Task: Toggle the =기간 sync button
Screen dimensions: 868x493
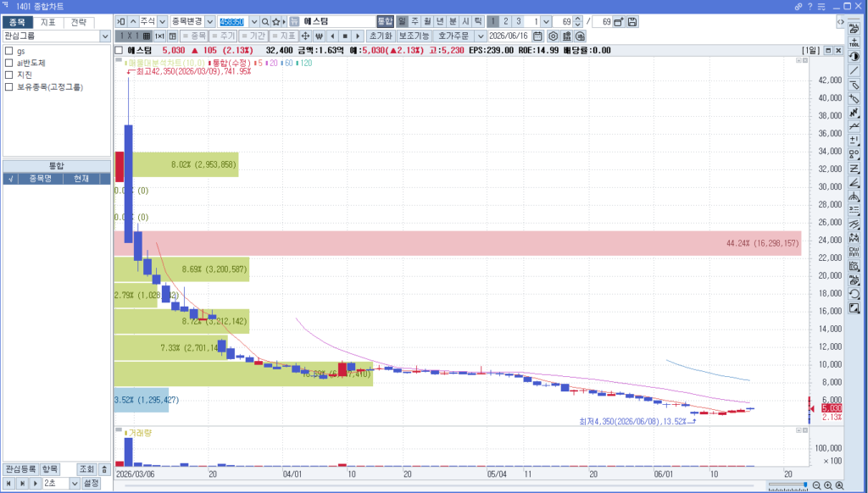Action: [253, 36]
